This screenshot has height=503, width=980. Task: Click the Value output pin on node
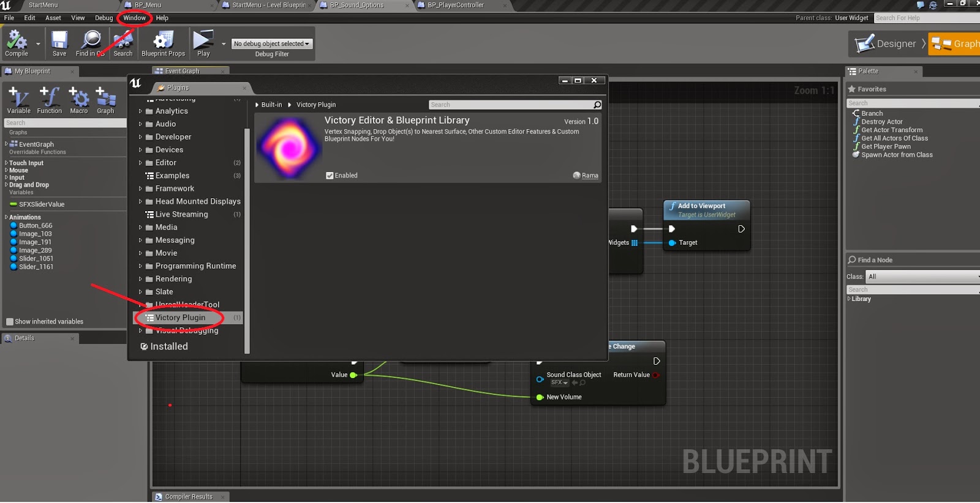[353, 375]
